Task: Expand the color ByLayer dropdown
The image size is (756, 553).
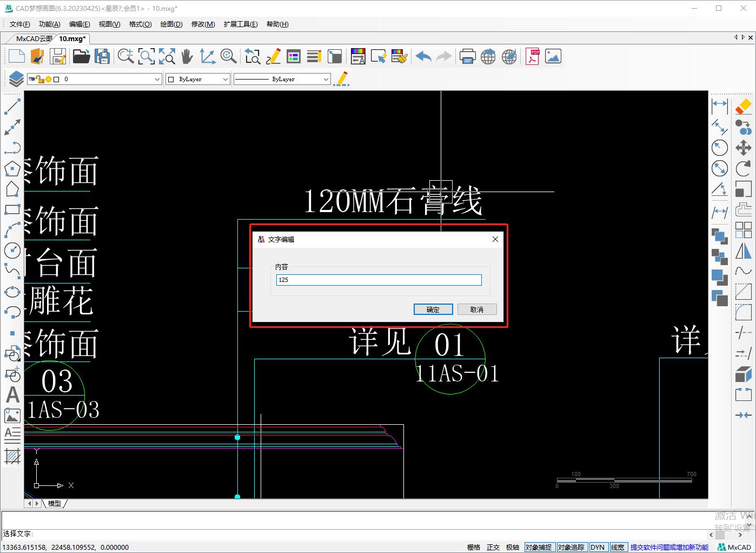Action: click(x=226, y=79)
